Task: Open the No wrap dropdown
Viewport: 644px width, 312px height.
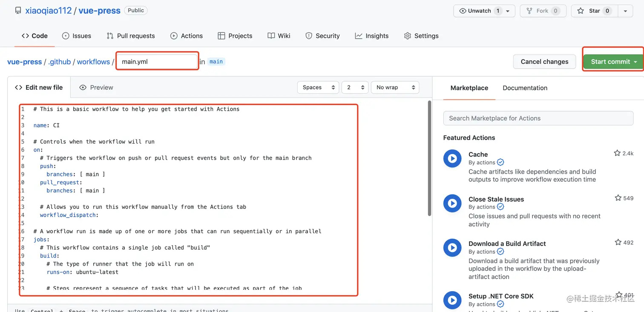Action: coord(395,87)
